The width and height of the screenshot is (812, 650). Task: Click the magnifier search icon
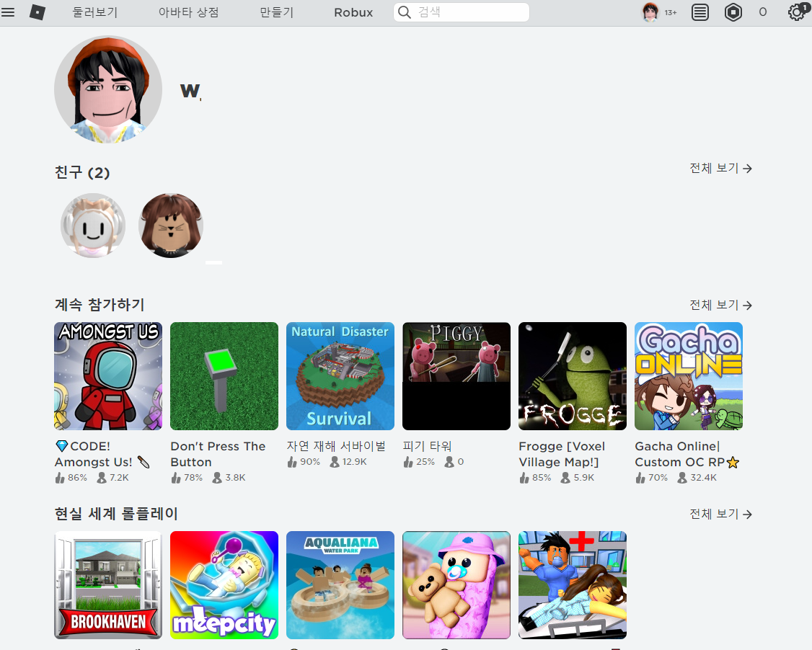(405, 12)
